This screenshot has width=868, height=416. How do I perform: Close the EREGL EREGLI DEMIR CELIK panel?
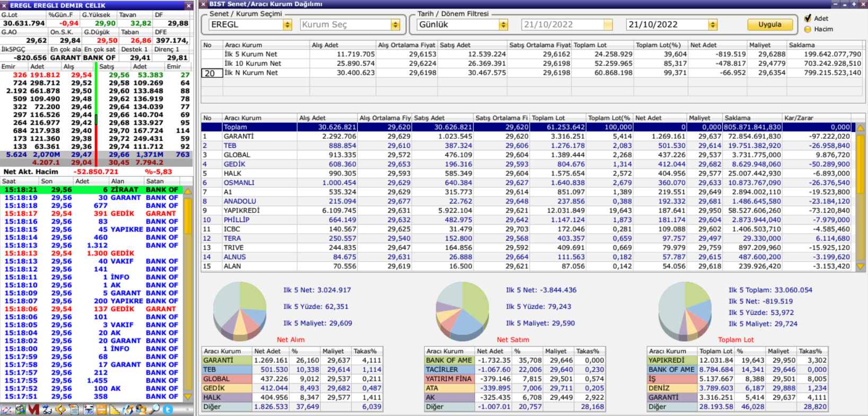pos(189,5)
